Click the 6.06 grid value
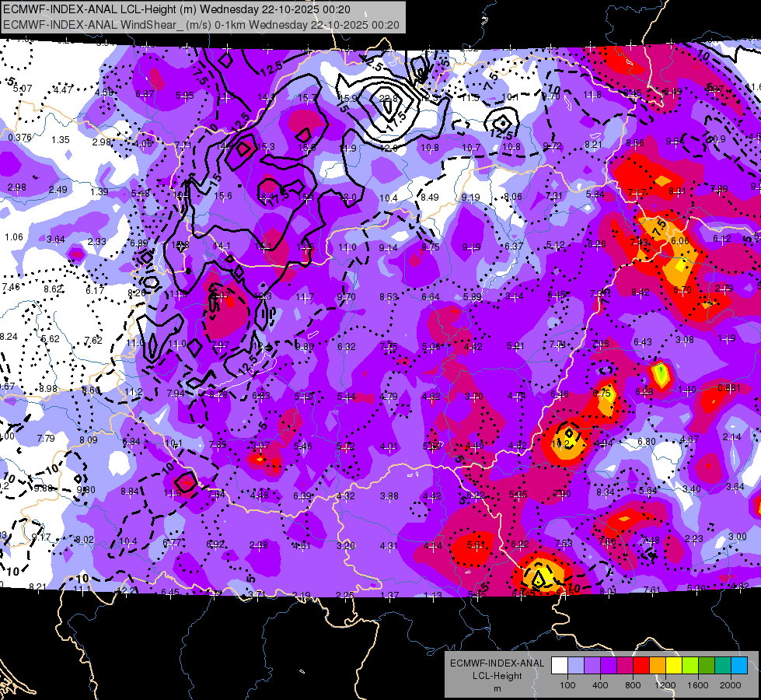 (680, 241)
